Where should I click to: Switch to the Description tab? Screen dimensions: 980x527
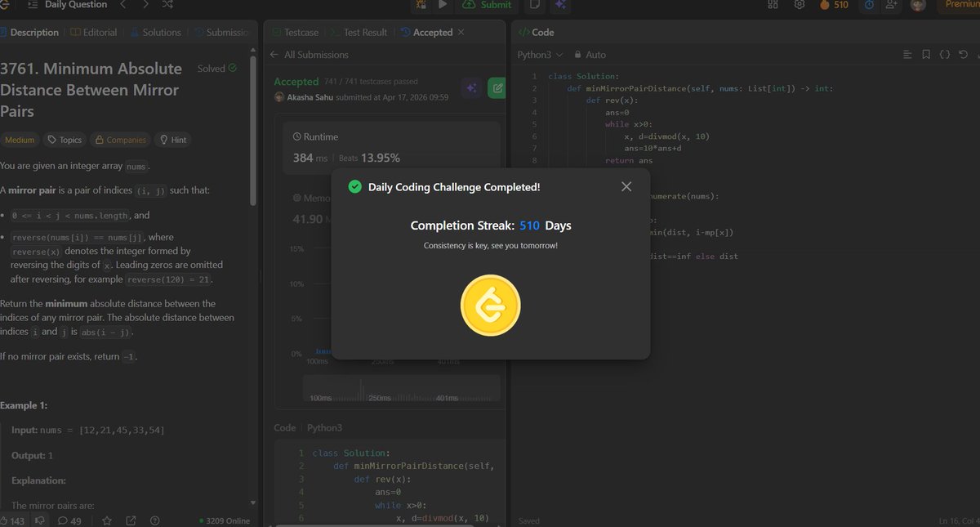[29, 33]
